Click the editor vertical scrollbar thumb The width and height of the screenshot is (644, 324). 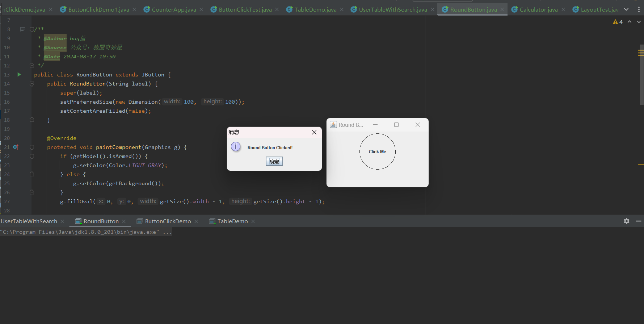click(641, 75)
